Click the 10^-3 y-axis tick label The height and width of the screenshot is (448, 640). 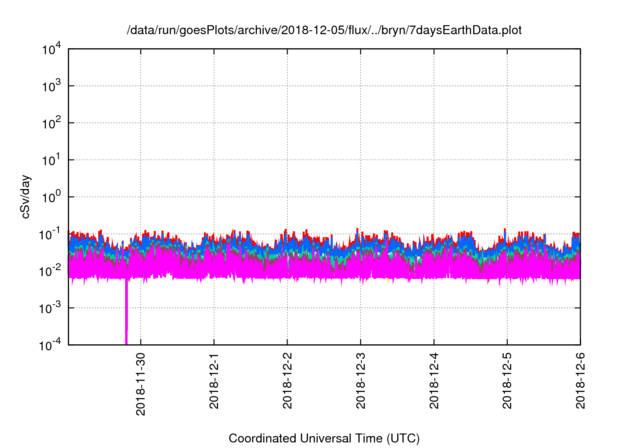point(50,308)
